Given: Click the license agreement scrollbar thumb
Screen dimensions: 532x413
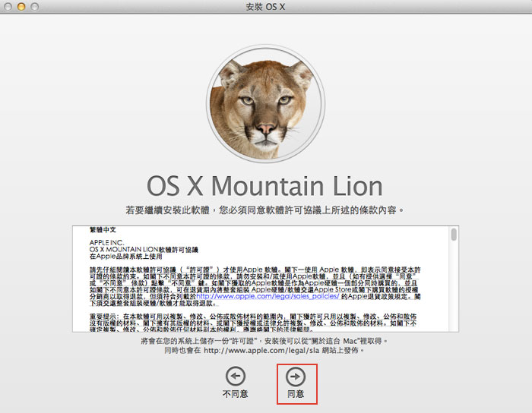Looking at the screenshot, I should 454,235.
